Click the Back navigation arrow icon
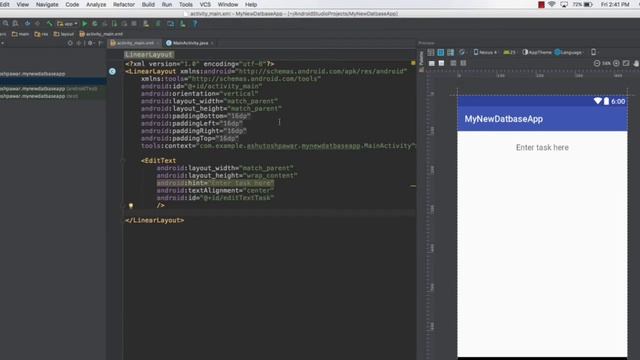Screen dimensions: 640x360 [x=27, y=24]
